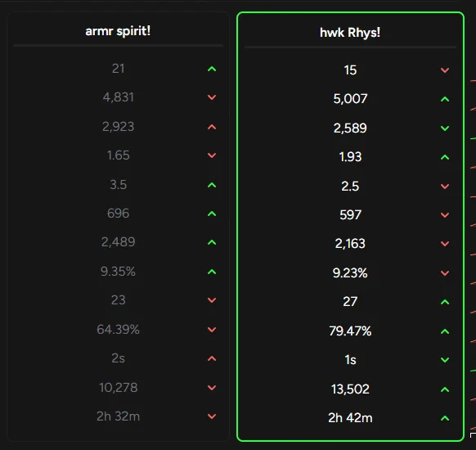Click the green up arrow beside 3.5
This screenshot has height=450, width=476.
click(212, 185)
